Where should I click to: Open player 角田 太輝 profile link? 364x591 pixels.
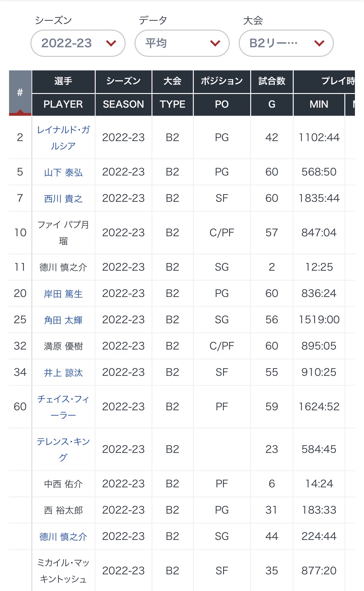[x=63, y=320]
